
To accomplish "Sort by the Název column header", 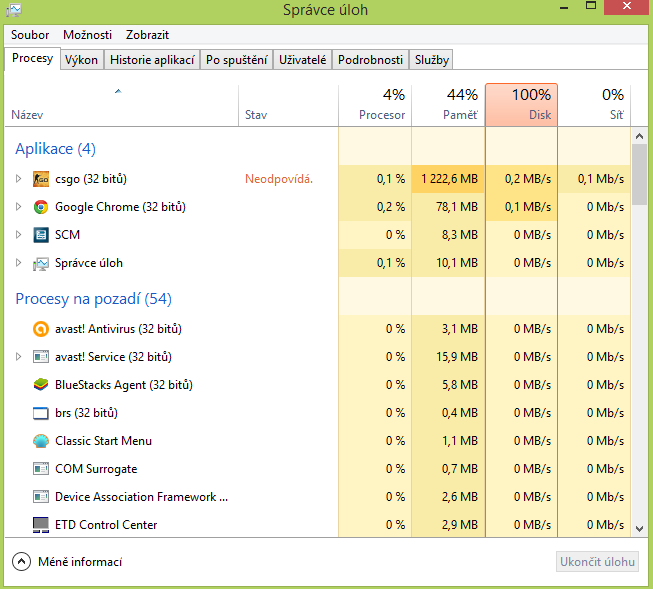I will pyautogui.click(x=121, y=105).
